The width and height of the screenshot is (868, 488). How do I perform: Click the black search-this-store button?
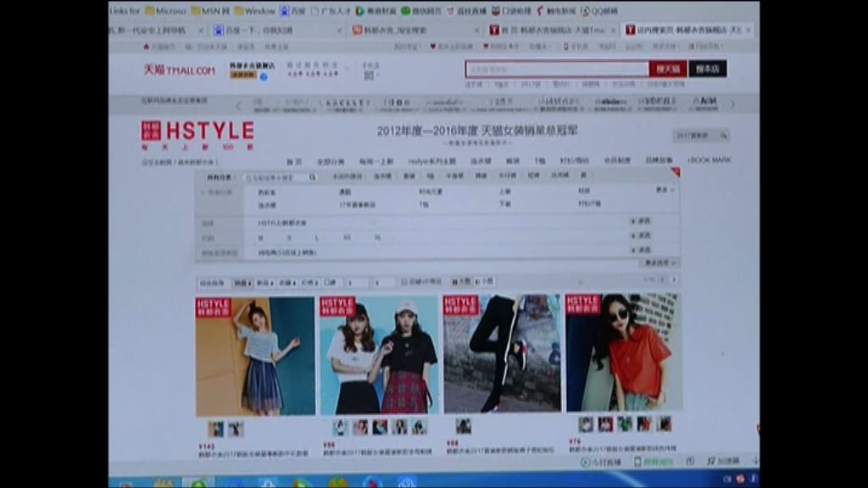pos(707,69)
